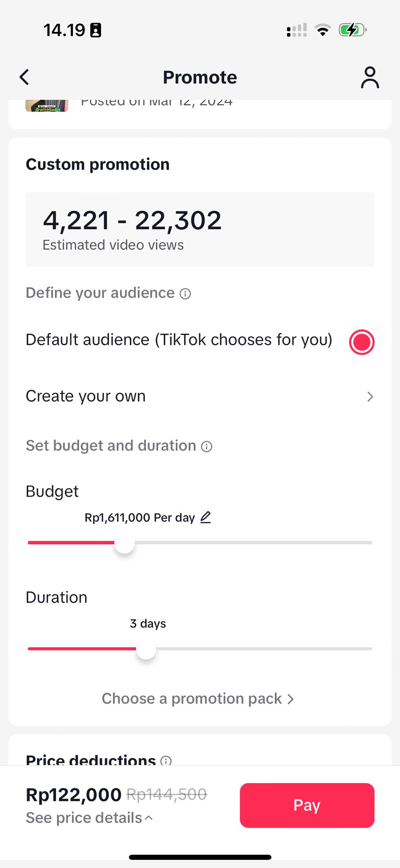
Task: Tap the battery charging status icon
Action: click(352, 30)
